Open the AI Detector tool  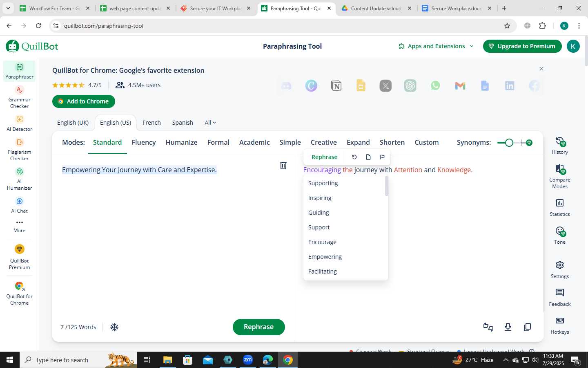(x=19, y=123)
